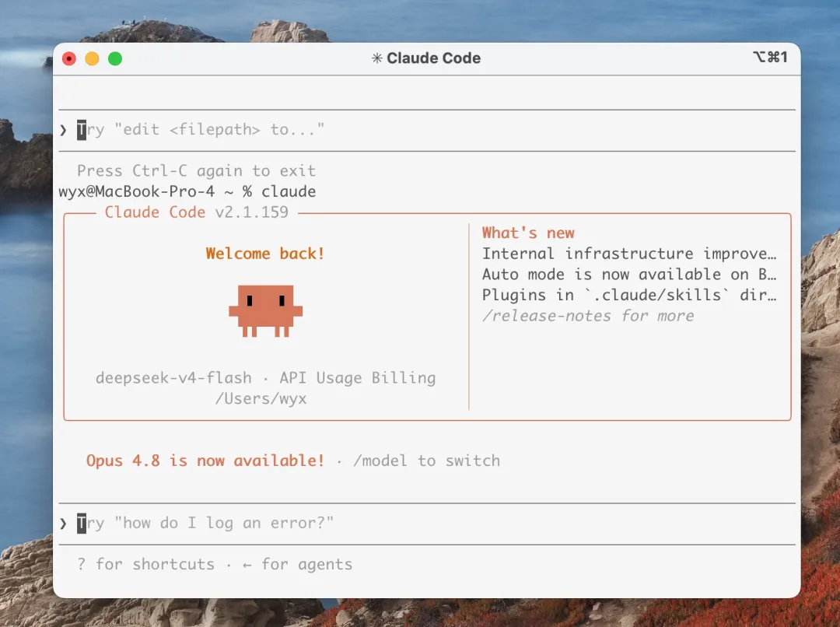Click the '/model to switch' hint
Viewport: 840px width, 627px height.
pos(426,461)
